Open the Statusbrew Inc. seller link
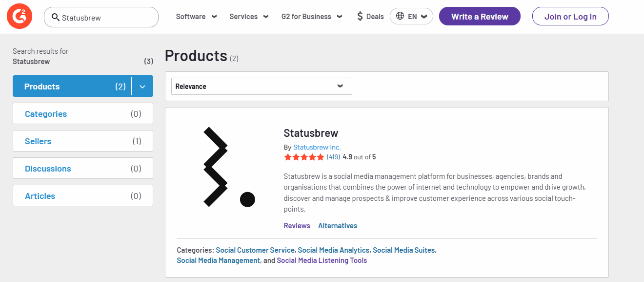644x282 pixels. pyautogui.click(x=317, y=147)
